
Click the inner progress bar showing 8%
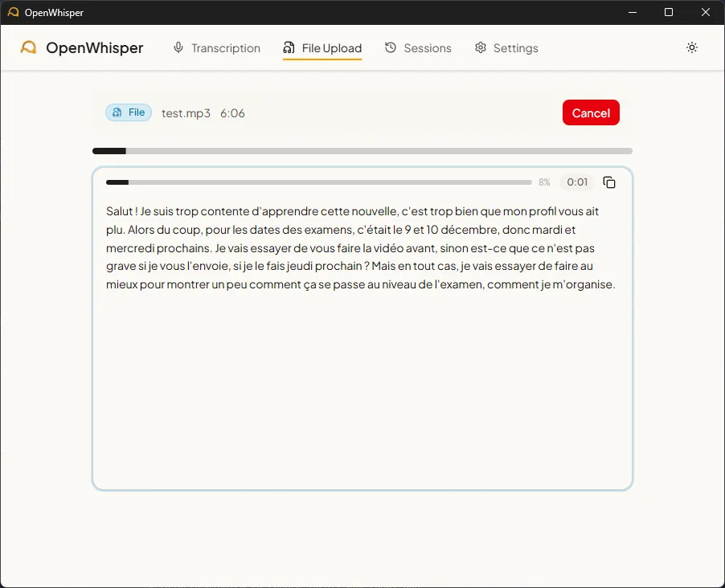[x=318, y=182]
